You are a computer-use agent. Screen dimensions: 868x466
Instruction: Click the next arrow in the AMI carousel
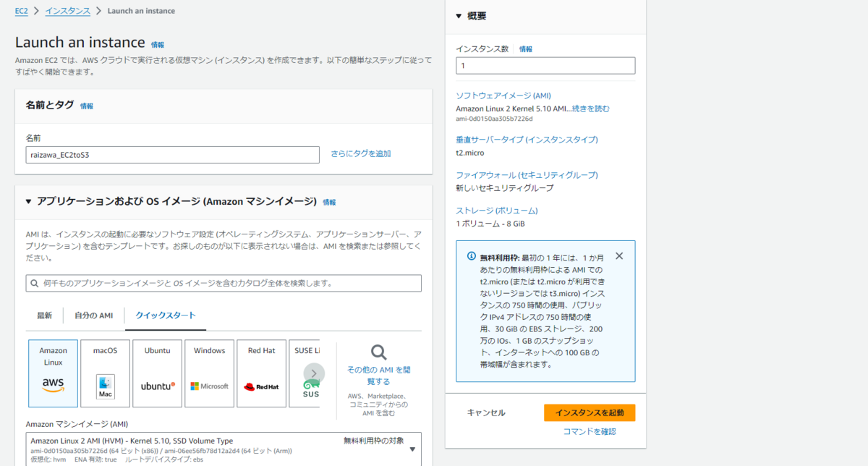(x=314, y=373)
